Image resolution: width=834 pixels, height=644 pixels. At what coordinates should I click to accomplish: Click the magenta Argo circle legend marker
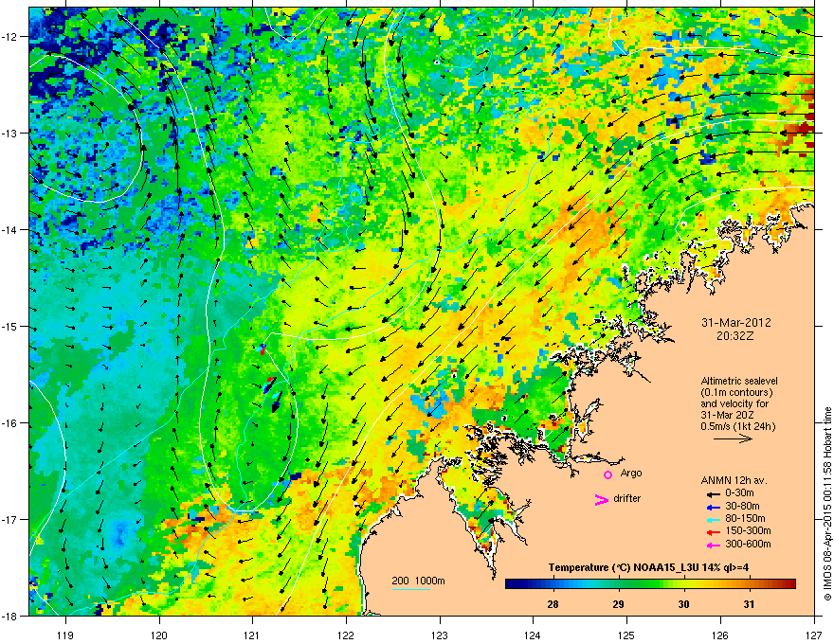click(607, 474)
